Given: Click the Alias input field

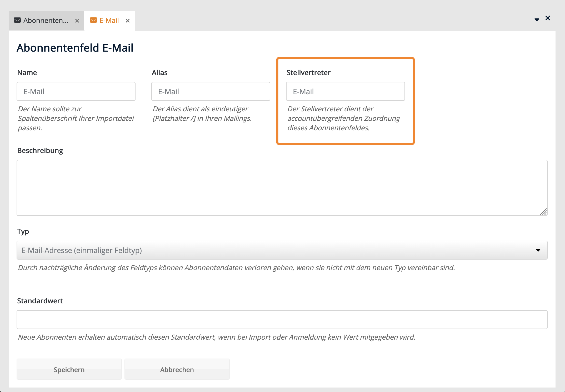Looking at the screenshot, I should [x=211, y=91].
